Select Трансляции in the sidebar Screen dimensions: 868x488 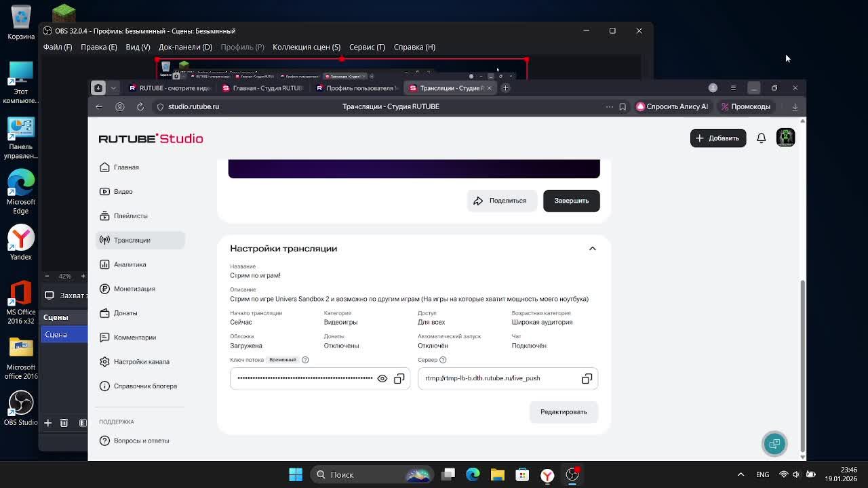140,240
